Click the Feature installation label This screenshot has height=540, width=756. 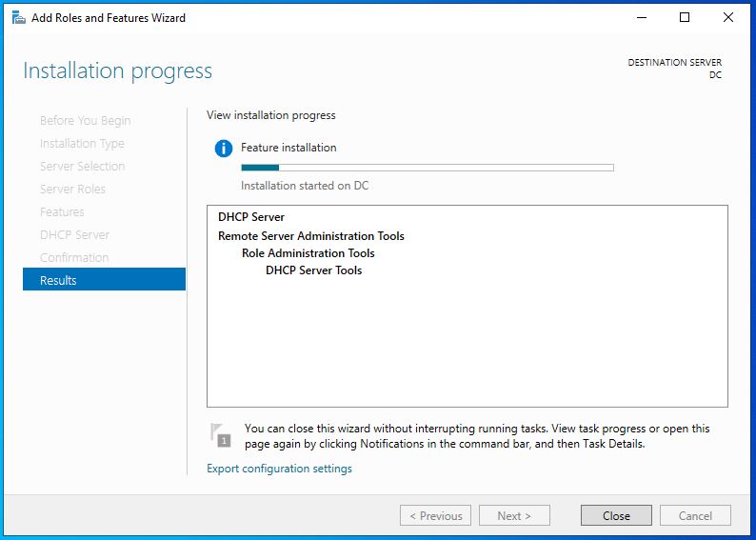(288, 148)
